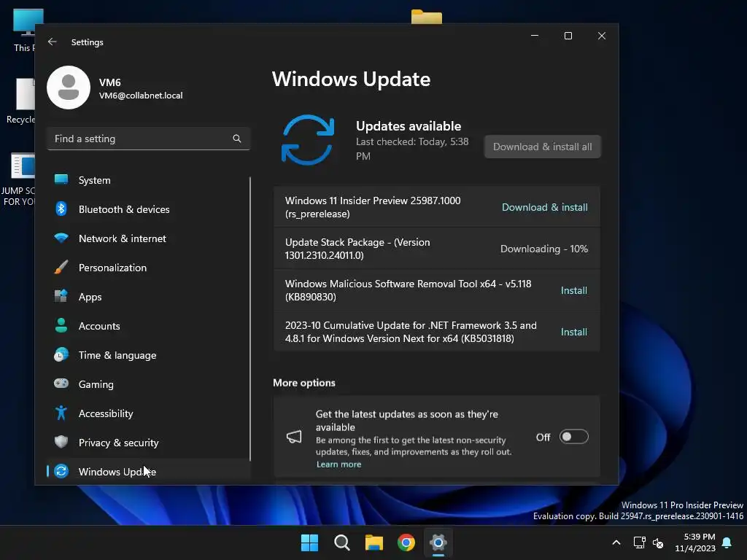The height and width of the screenshot is (560, 747).
Task: Maximize the Settings window
Action: point(568,36)
